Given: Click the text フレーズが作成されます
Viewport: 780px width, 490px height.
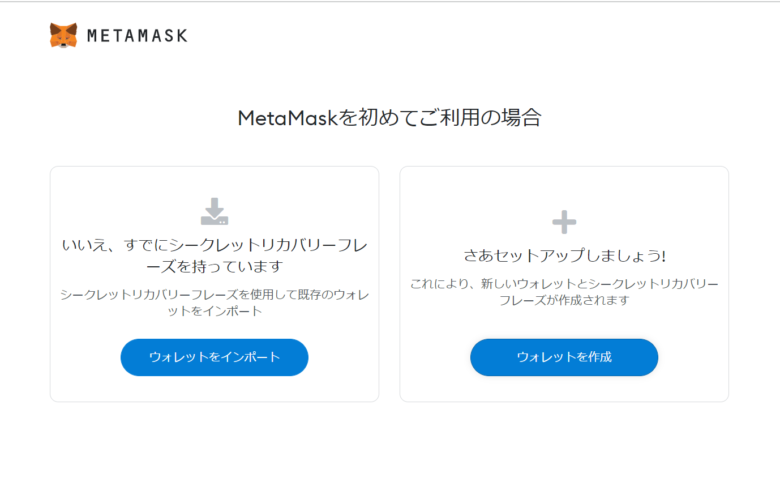Looking at the screenshot, I should point(564,300).
